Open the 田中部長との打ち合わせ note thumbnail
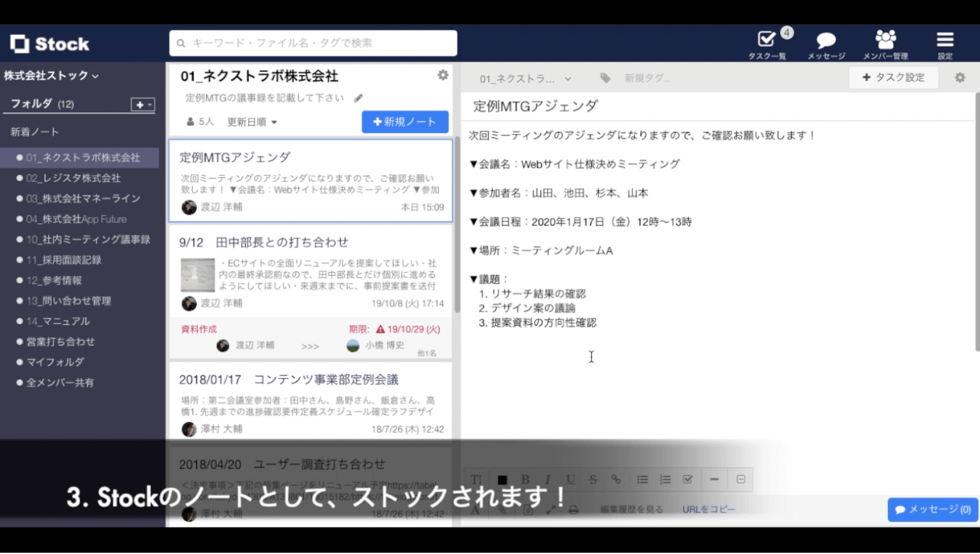The width and height of the screenshot is (980, 554). (197, 275)
